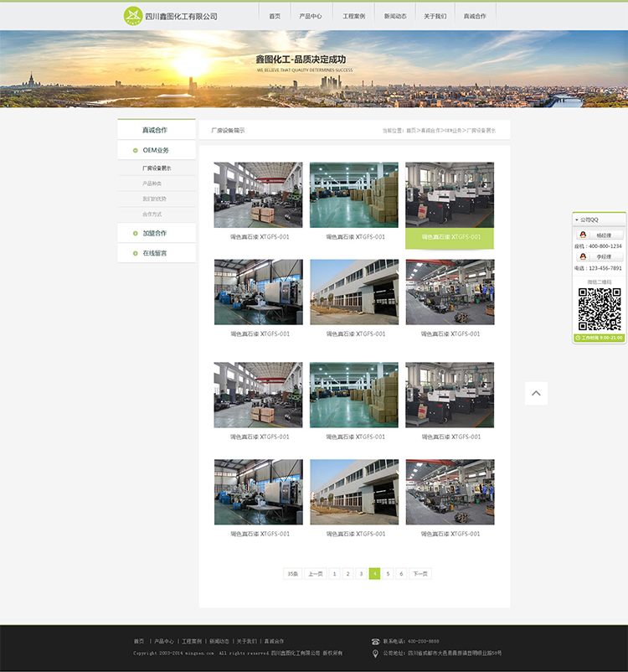628x672 pixels.
Task: Click the QQ penguin icon for 杨经理
Action: pyautogui.click(x=583, y=235)
